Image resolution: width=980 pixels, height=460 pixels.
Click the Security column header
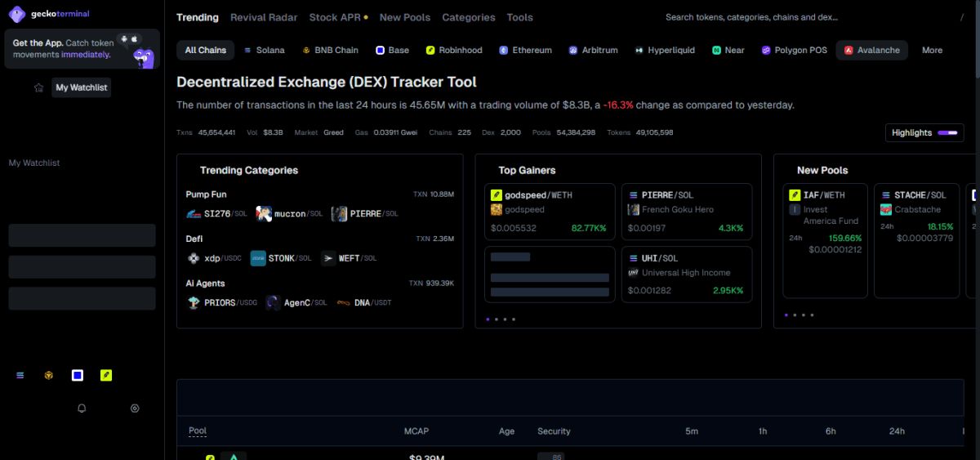(554, 431)
